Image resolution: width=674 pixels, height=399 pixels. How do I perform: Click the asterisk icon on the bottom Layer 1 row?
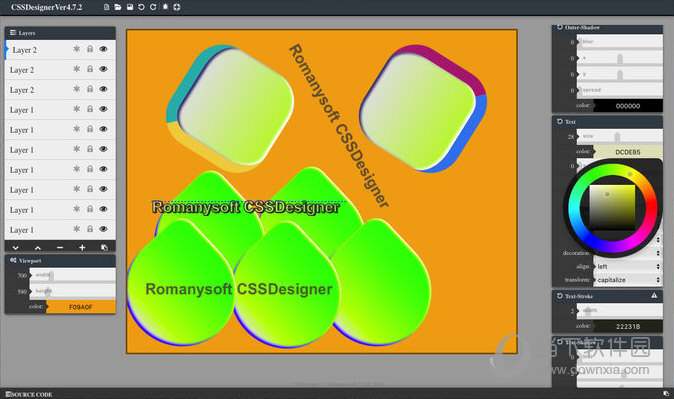pos(77,229)
